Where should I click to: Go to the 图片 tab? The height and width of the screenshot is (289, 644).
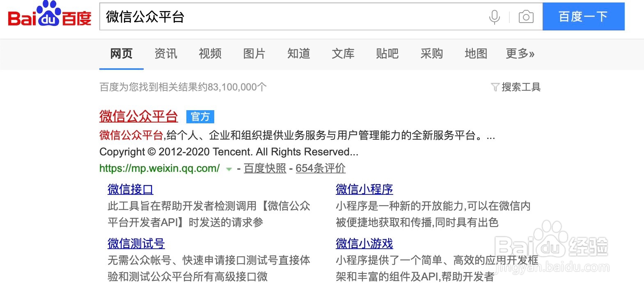pyautogui.click(x=254, y=53)
